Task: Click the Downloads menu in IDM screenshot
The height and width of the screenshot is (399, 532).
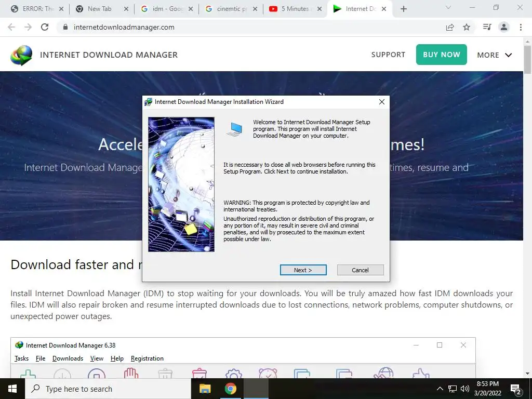Action: (68, 358)
